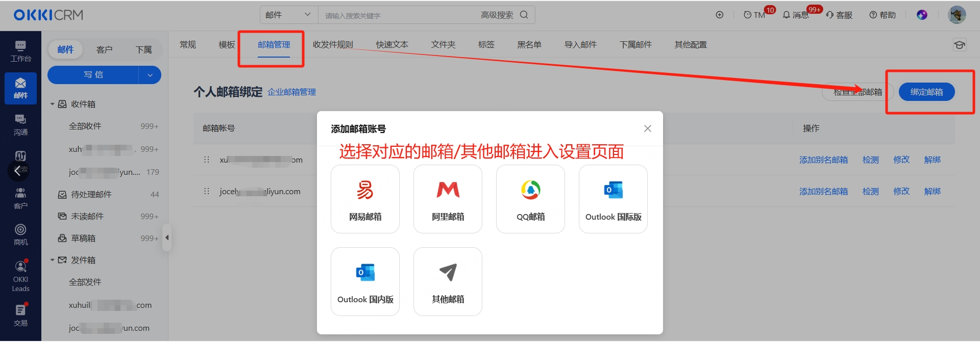Select the 网易邮箱 mailbox option
This screenshot has height=342, width=980.
coord(365,199)
